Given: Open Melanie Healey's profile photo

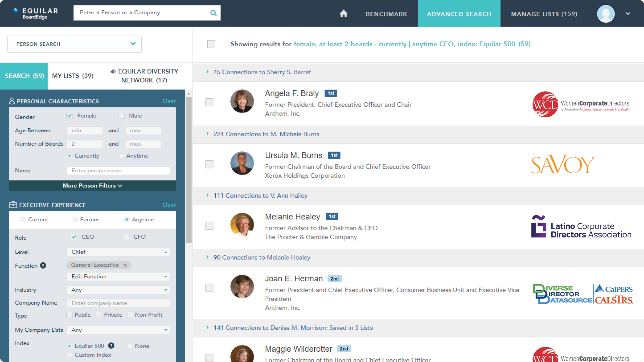Looking at the screenshot, I should [x=242, y=225].
